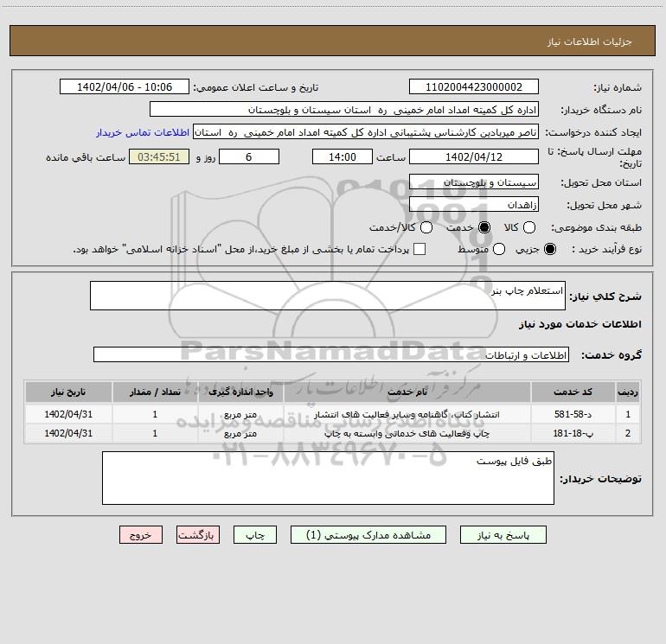This screenshot has width=666, height=644.
Task: Click the تعداد / مقدار column header
Action: [x=155, y=392]
